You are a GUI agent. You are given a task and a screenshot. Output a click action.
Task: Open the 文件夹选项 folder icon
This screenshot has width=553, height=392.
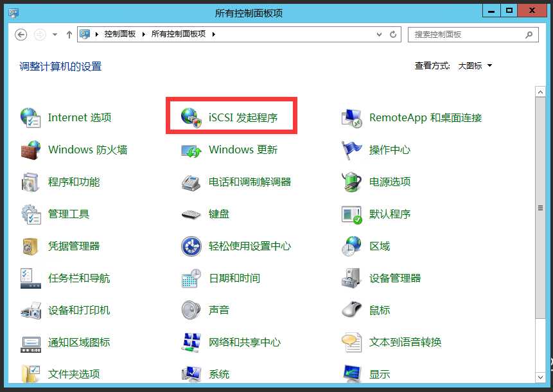pyautogui.click(x=30, y=374)
